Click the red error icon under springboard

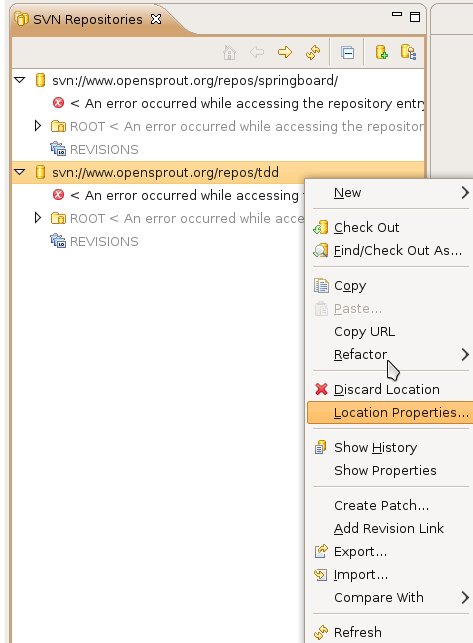(x=58, y=103)
